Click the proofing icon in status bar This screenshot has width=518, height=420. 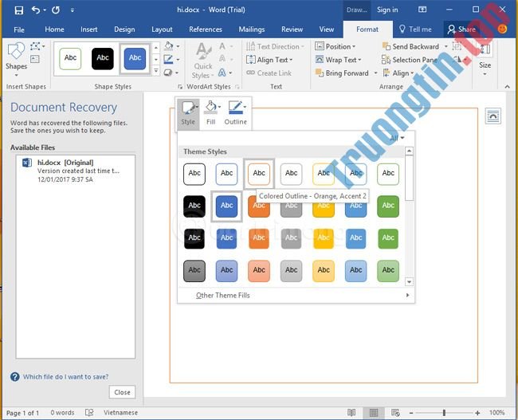[x=89, y=413]
